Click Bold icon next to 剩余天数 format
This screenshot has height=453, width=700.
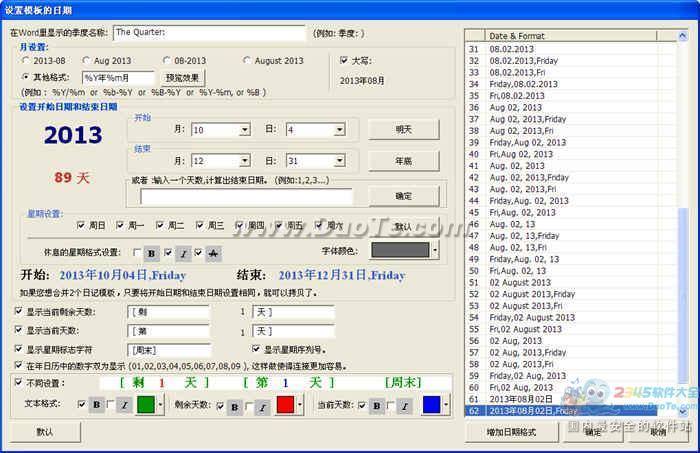(235, 407)
